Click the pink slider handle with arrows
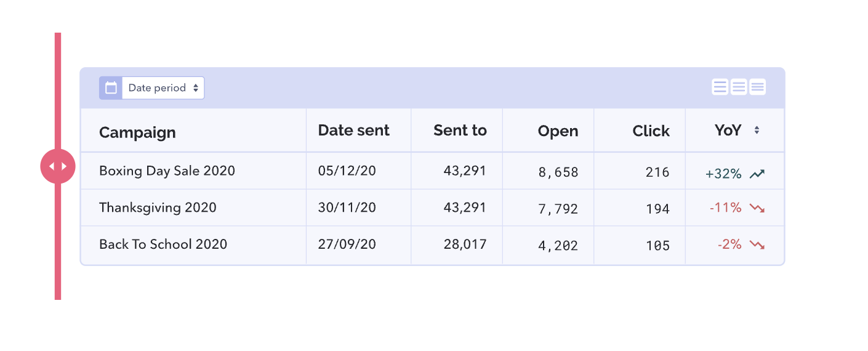Screen dimensions: 868x351 tap(58, 166)
